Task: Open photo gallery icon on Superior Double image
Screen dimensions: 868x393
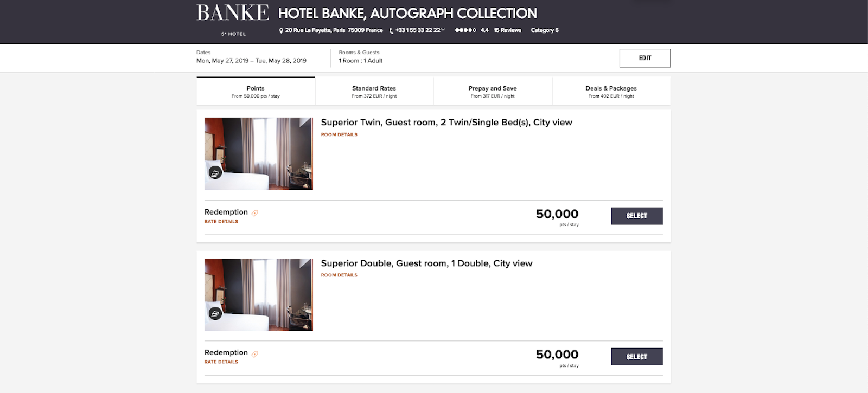Action: point(215,313)
